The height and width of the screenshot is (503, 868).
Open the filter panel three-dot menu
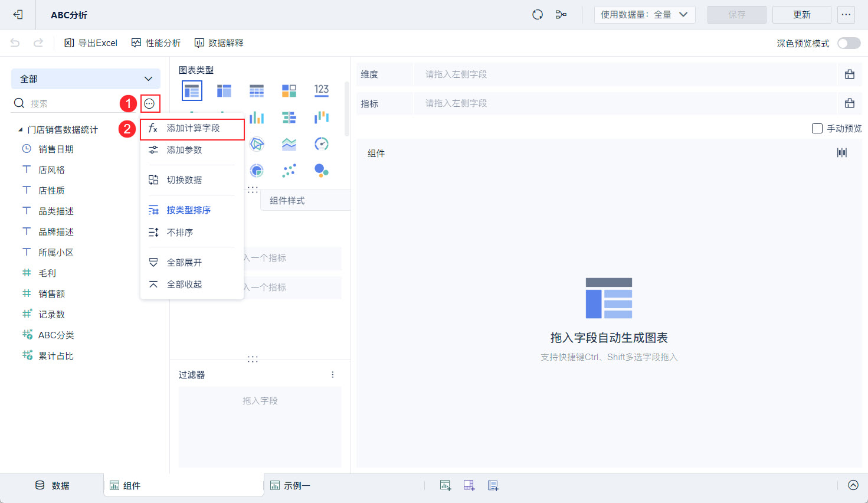pyautogui.click(x=333, y=375)
